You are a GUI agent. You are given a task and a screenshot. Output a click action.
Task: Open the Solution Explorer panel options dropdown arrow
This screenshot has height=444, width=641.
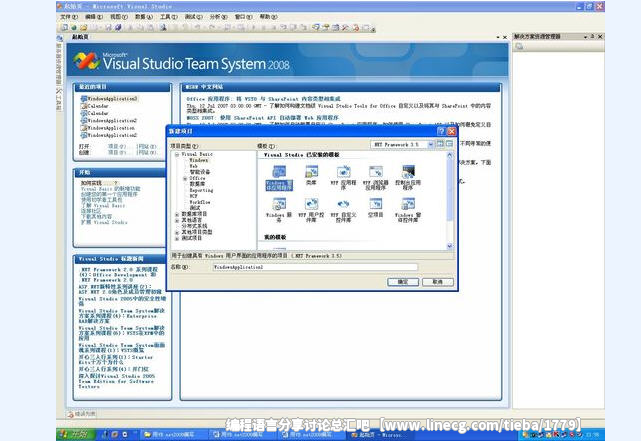(585, 37)
